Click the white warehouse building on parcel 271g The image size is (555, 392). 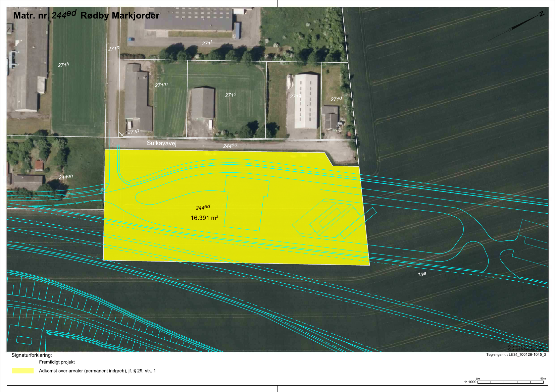pos(306,101)
